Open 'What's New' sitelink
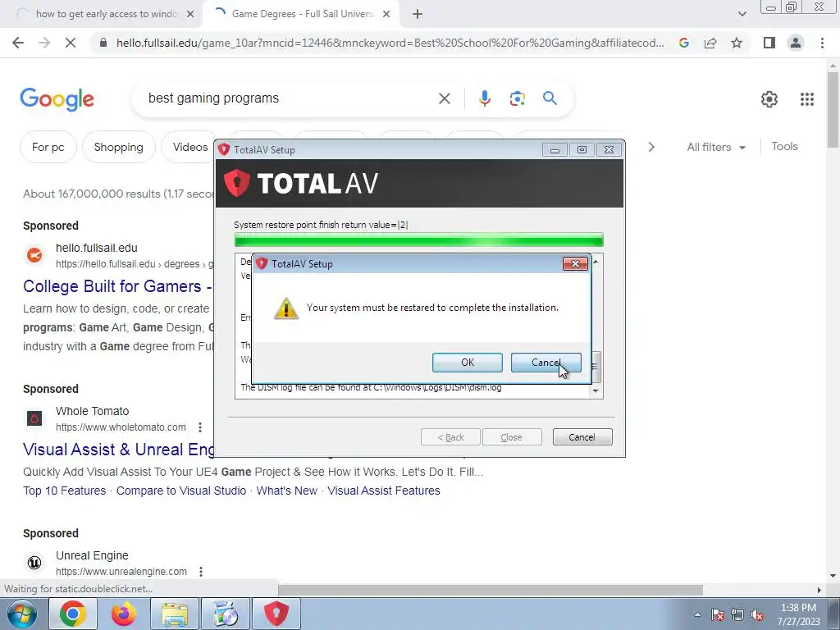 click(286, 491)
